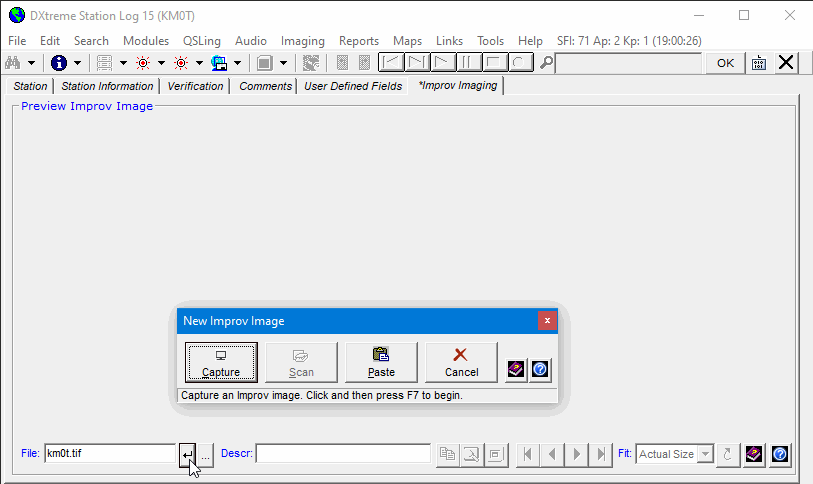Viewport: 813px width, 484px height.
Task: Click the SFI/Ap/Kp solar indices readout
Action: (x=629, y=41)
